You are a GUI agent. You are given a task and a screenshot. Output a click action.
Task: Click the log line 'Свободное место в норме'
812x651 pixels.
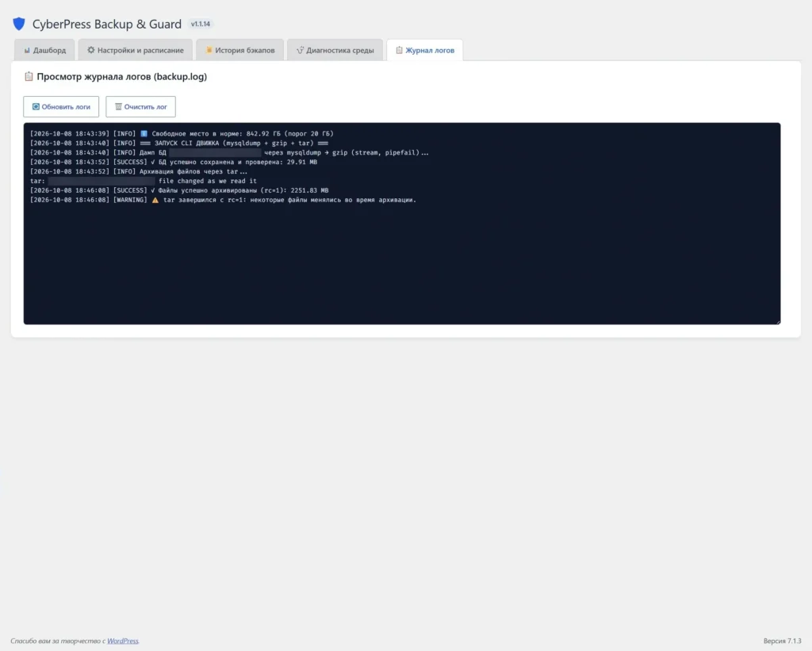pos(182,134)
